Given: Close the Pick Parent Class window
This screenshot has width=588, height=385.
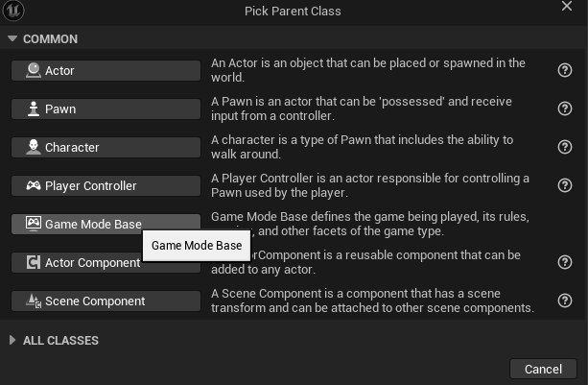Looking at the screenshot, I should 567,6.
